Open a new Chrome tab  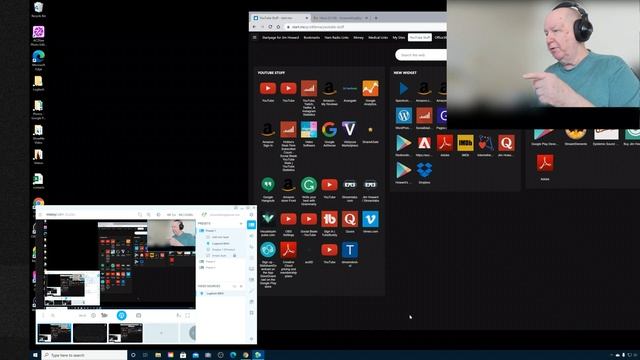(x=376, y=18)
